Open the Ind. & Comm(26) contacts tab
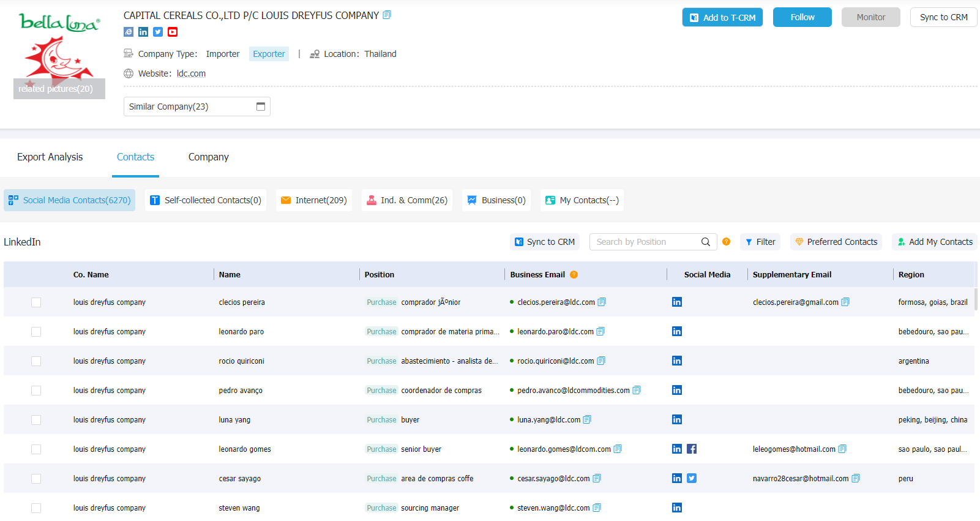The image size is (980, 521). click(x=407, y=200)
